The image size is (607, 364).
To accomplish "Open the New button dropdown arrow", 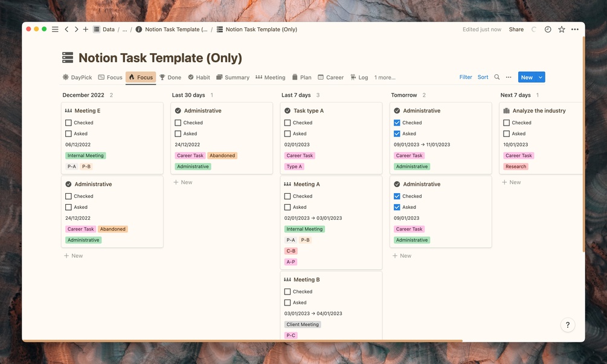I will coord(541,77).
